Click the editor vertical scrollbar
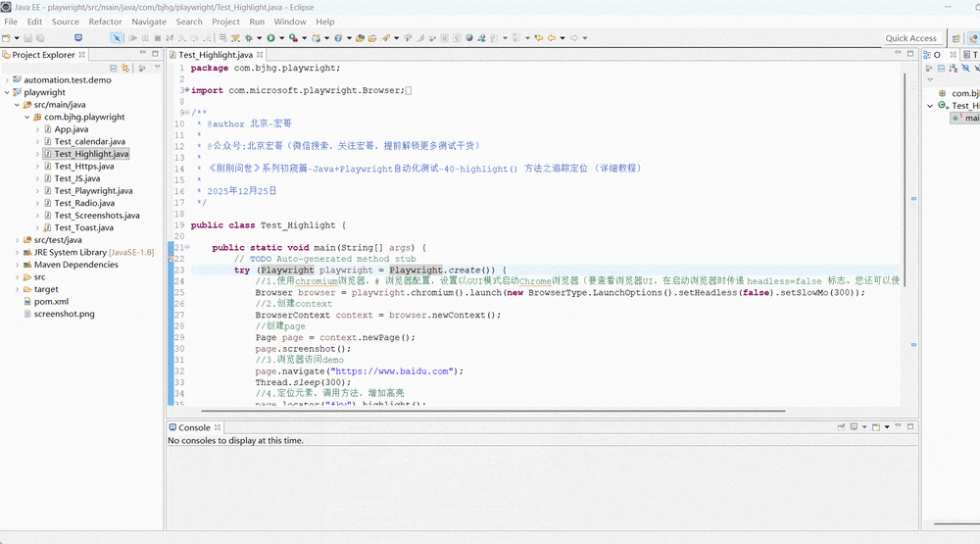This screenshot has width=980, height=544. tap(905, 179)
